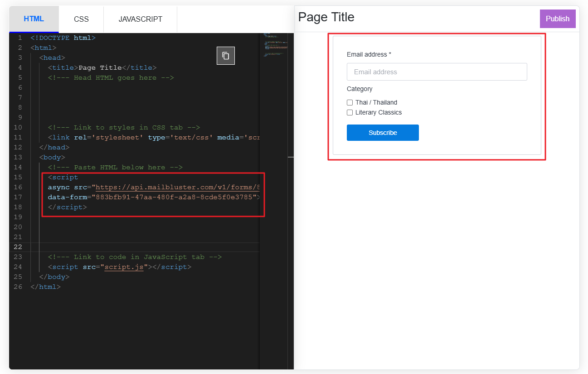Focus the Email address input field
The width and height of the screenshot is (588, 374).
[x=437, y=72]
